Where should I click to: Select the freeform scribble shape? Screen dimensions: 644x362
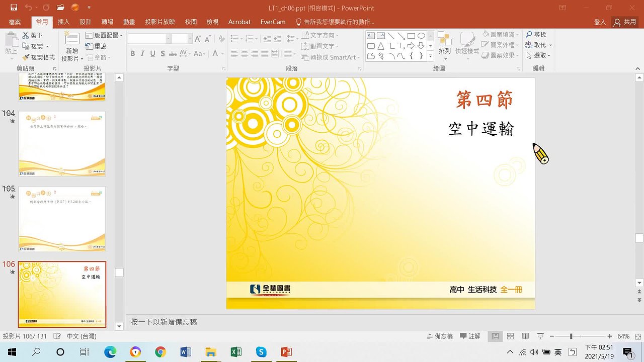coord(381,56)
